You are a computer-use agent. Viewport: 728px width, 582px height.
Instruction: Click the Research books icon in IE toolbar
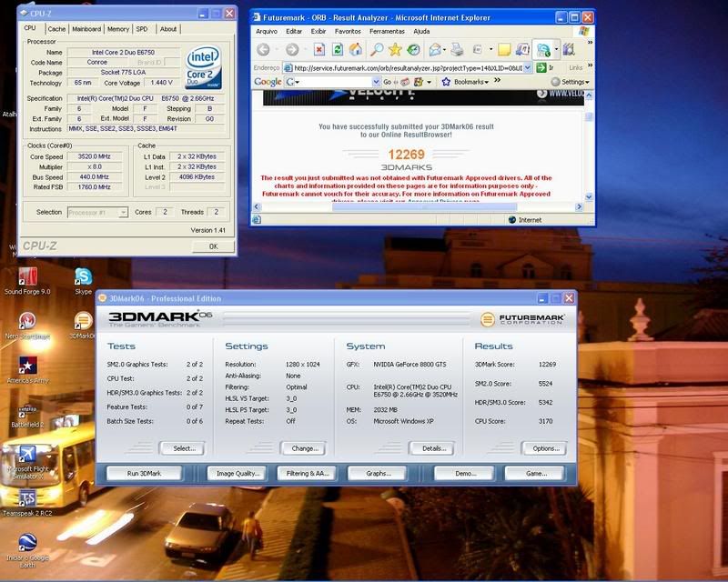pyautogui.click(x=569, y=50)
